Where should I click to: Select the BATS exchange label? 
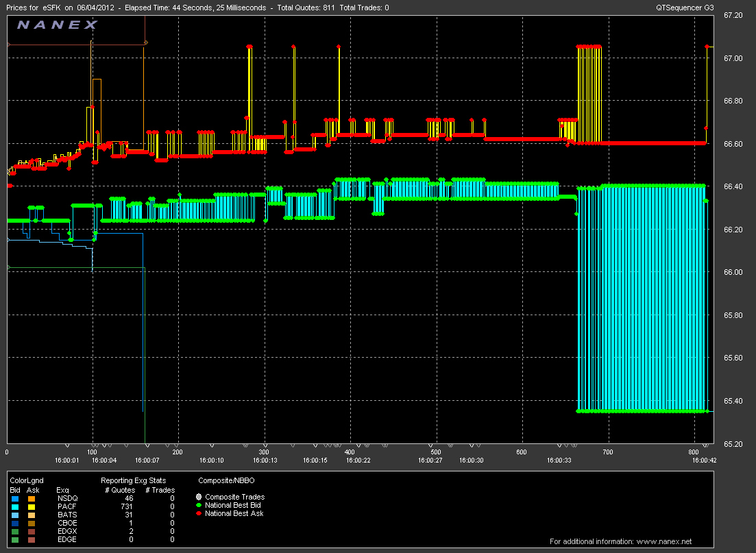point(67,515)
